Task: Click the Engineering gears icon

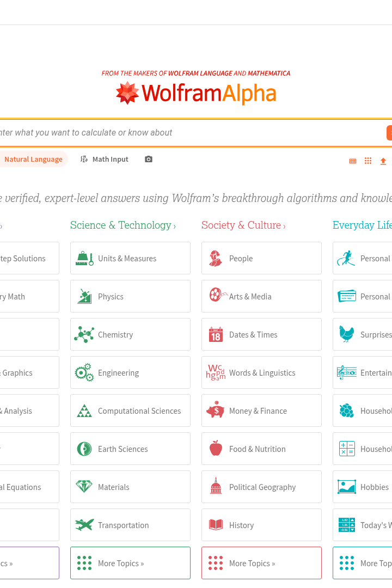Action: 84,372
